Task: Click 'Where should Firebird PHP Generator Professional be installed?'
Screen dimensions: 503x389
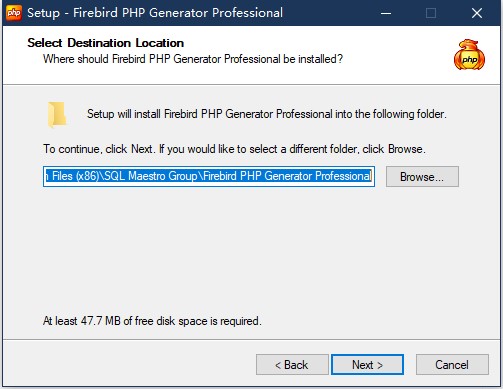Action: click(x=193, y=59)
